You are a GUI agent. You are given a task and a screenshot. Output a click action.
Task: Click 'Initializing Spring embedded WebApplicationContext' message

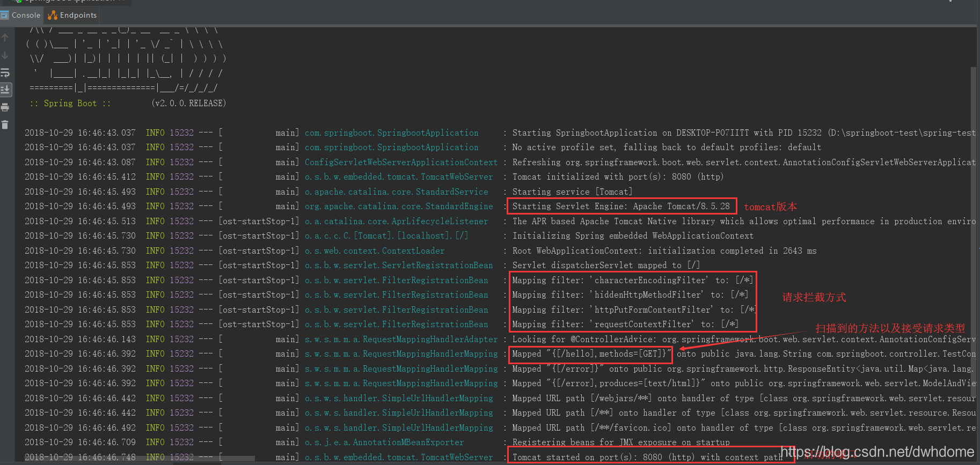coord(633,235)
